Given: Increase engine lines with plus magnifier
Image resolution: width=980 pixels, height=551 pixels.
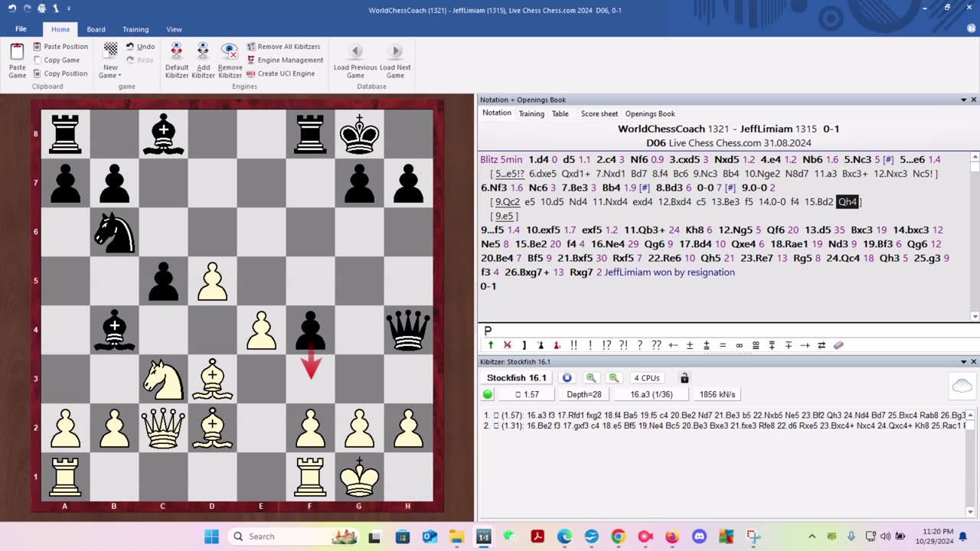Looking at the screenshot, I should (591, 378).
